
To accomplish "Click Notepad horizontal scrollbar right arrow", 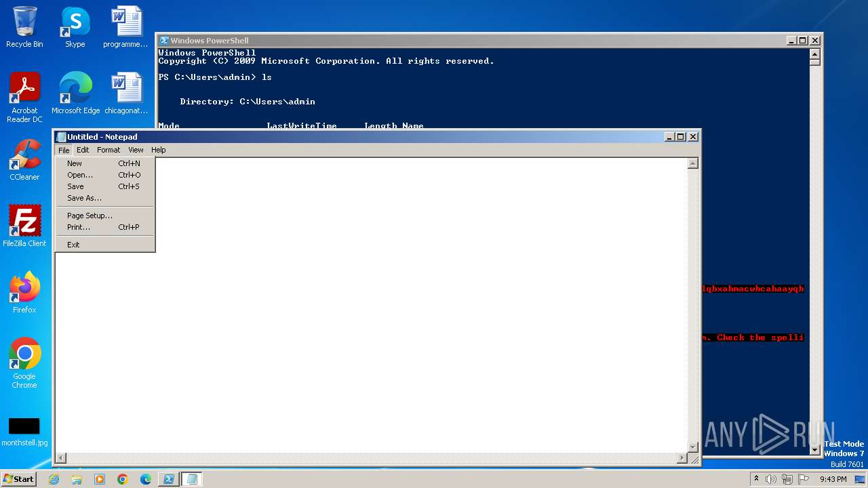I will pos(682,458).
